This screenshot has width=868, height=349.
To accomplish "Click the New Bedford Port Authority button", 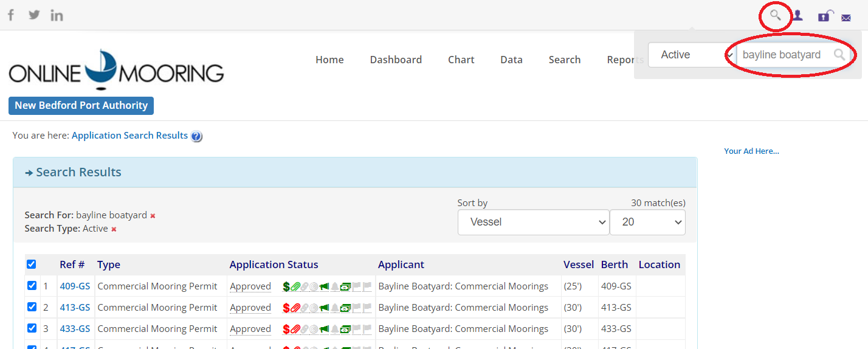I will pos(81,105).
